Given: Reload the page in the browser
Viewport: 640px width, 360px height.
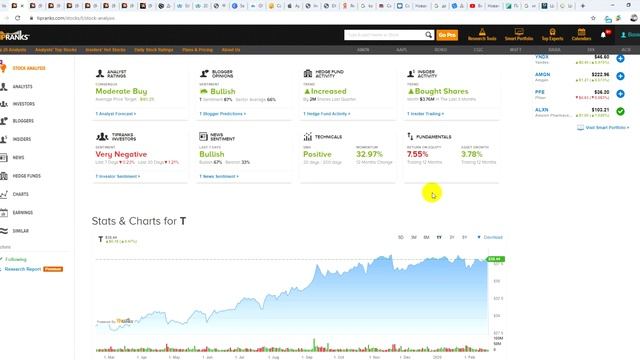Looking at the screenshot, I should (x=17, y=18).
